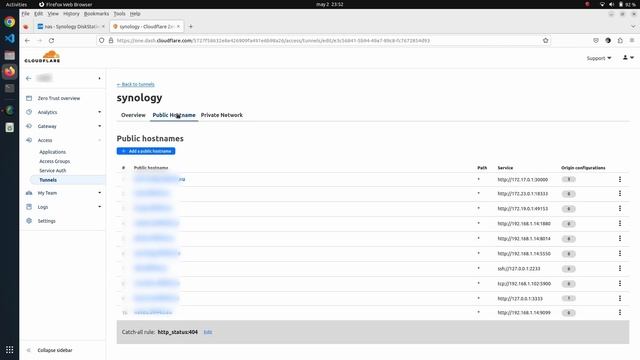Open Zero Trust overview in sidebar

(59, 98)
